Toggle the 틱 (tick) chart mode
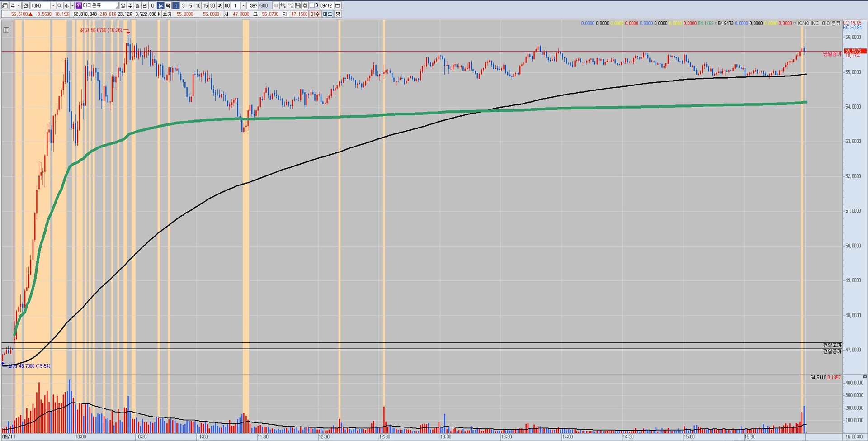 168,5
